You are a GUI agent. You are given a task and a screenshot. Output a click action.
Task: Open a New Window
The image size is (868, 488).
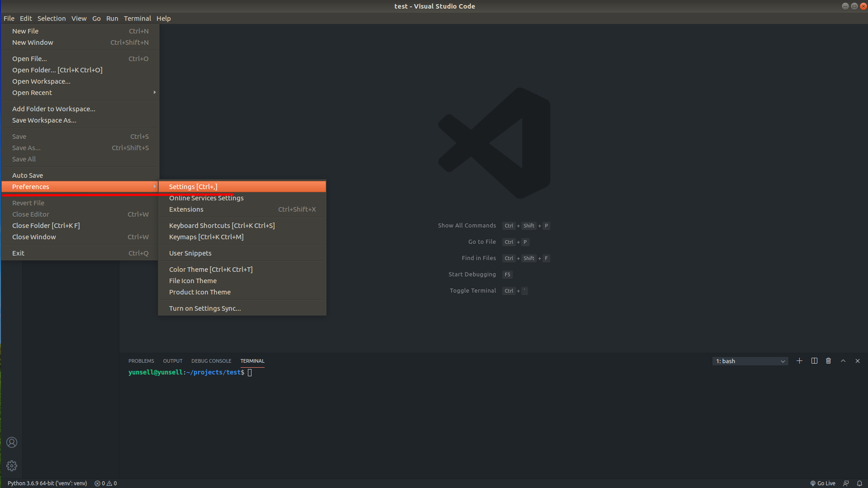click(x=80, y=43)
